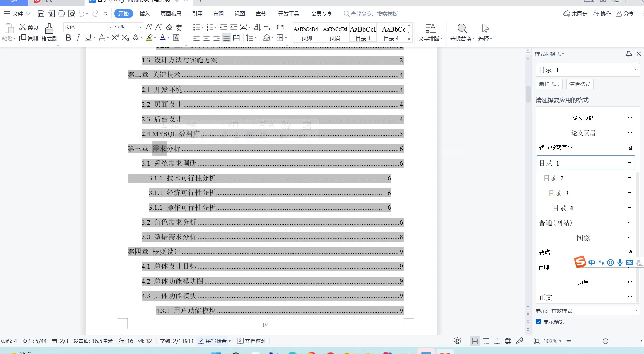Switch to the 插入 tab

[144, 14]
